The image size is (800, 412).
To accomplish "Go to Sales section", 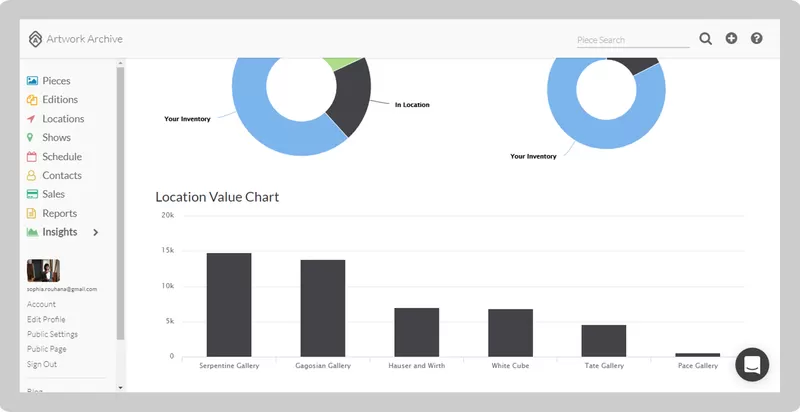I will pos(54,194).
